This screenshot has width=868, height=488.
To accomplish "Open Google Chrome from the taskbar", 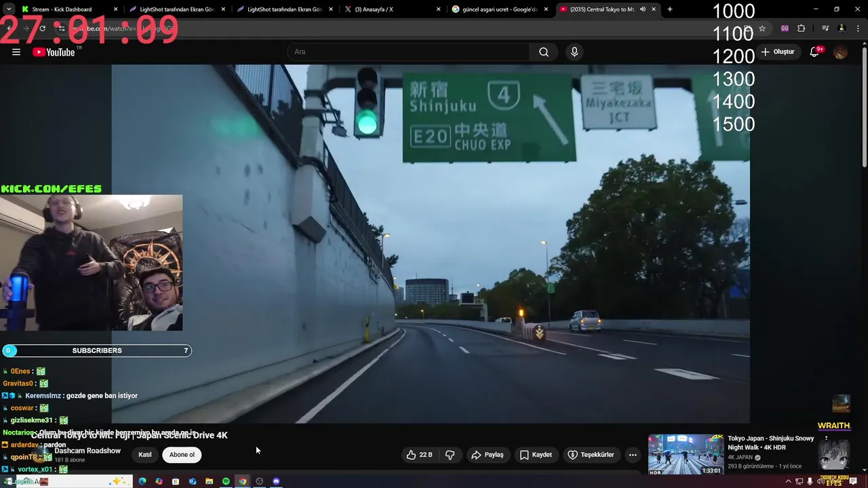I will click(243, 481).
